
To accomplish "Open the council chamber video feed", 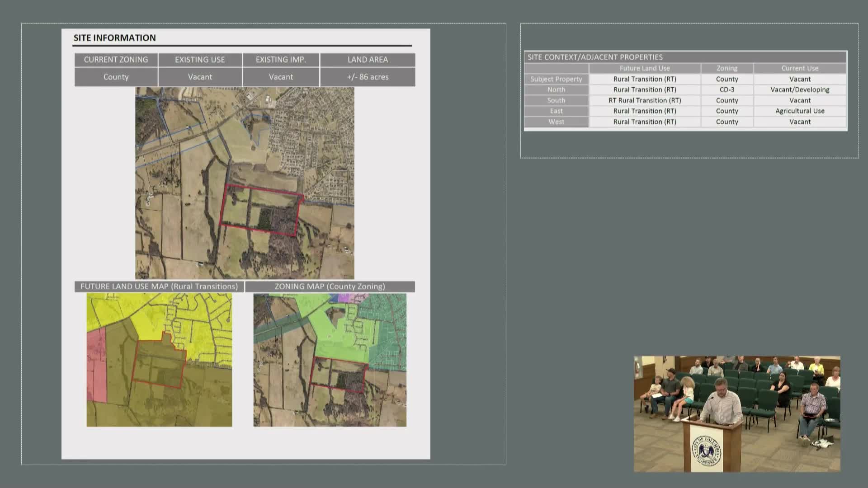I will [x=737, y=414].
